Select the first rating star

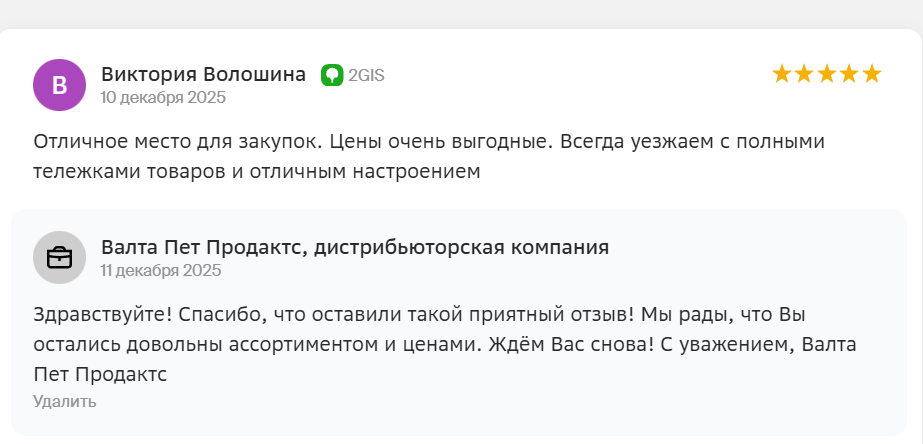782,74
